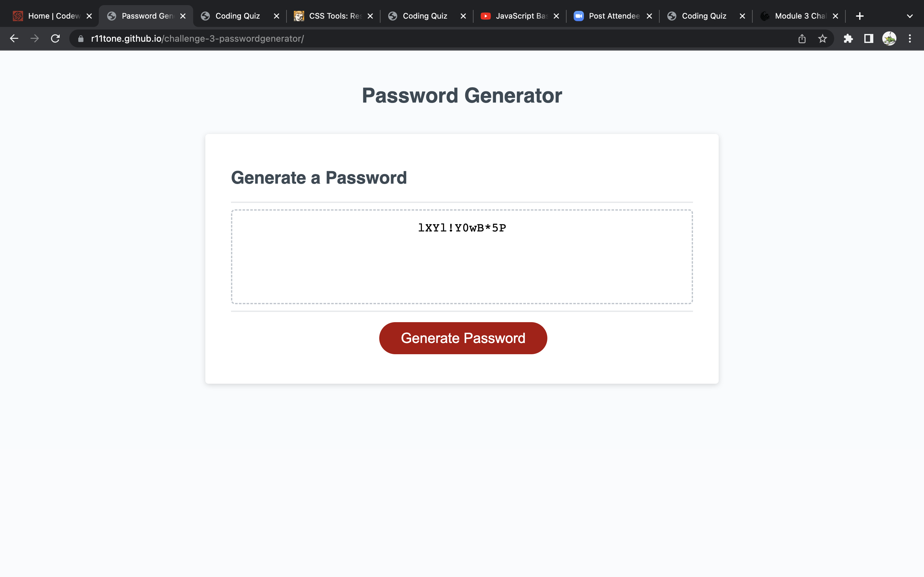Click the lock icon in the address bar
Viewport: 924px width, 577px height.
click(x=81, y=38)
